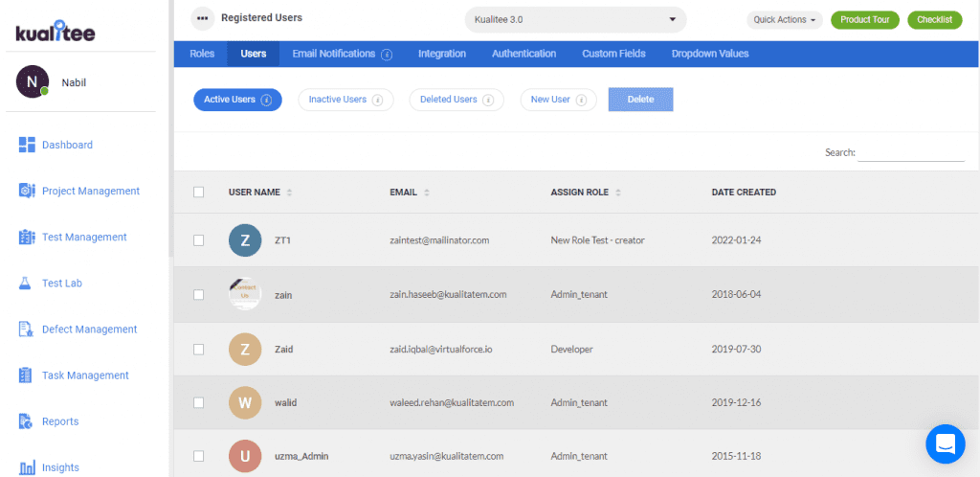The width and height of the screenshot is (980, 477).
Task: Open the chat support bubble
Action: tap(946, 443)
